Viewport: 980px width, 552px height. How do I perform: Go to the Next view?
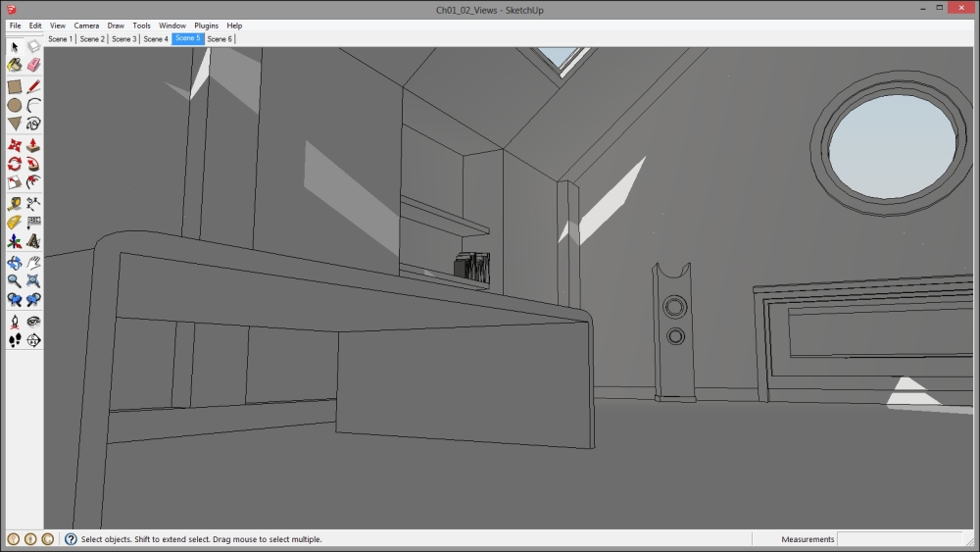[x=33, y=300]
